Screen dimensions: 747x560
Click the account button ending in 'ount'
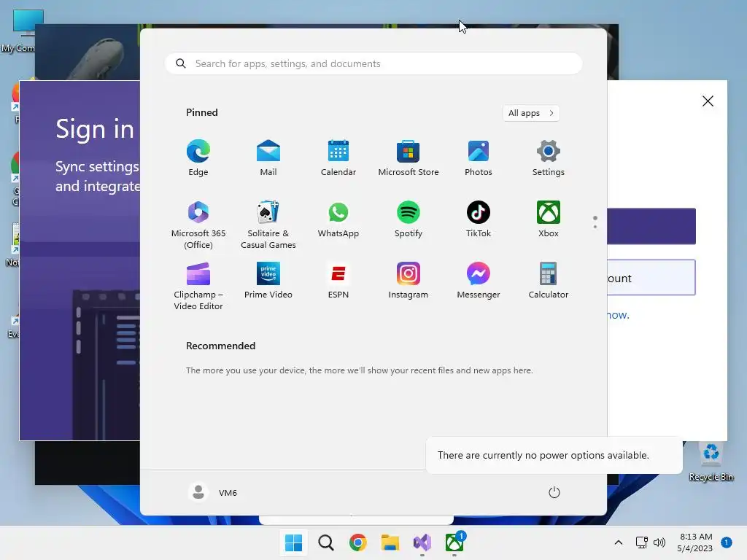coord(651,278)
